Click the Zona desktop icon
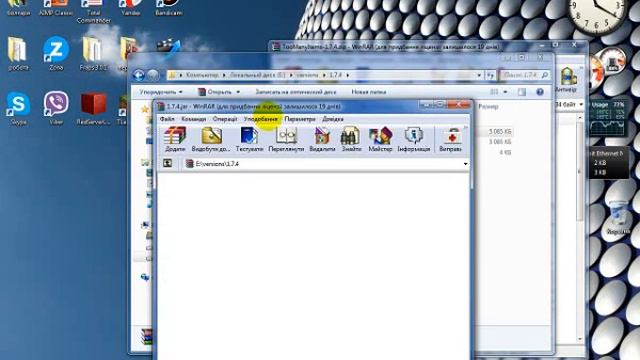The height and width of the screenshot is (360, 640). (56, 53)
